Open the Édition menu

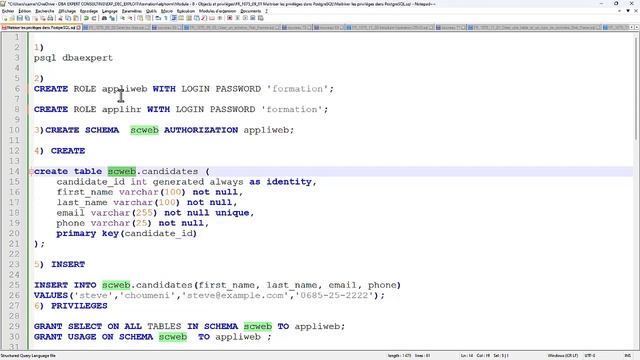pyautogui.click(x=25, y=11)
